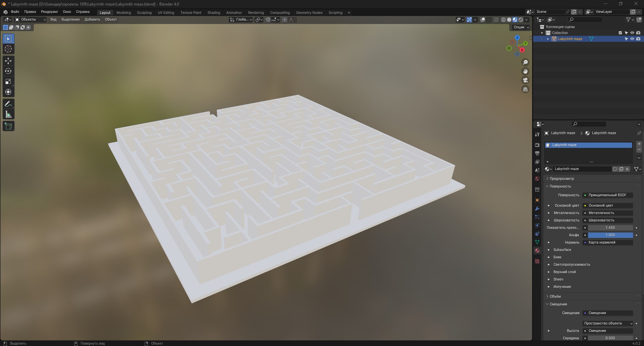Open the Modifiers wrench properties tab
644x346 pixels.
pyautogui.click(x=537, y=208)
